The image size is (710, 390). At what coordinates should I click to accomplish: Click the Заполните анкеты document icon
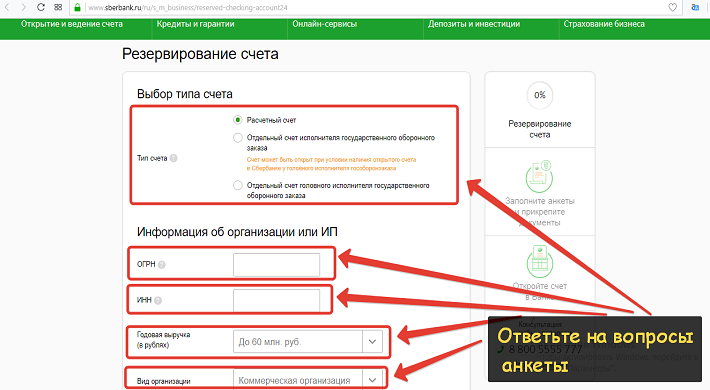point(539,176)
